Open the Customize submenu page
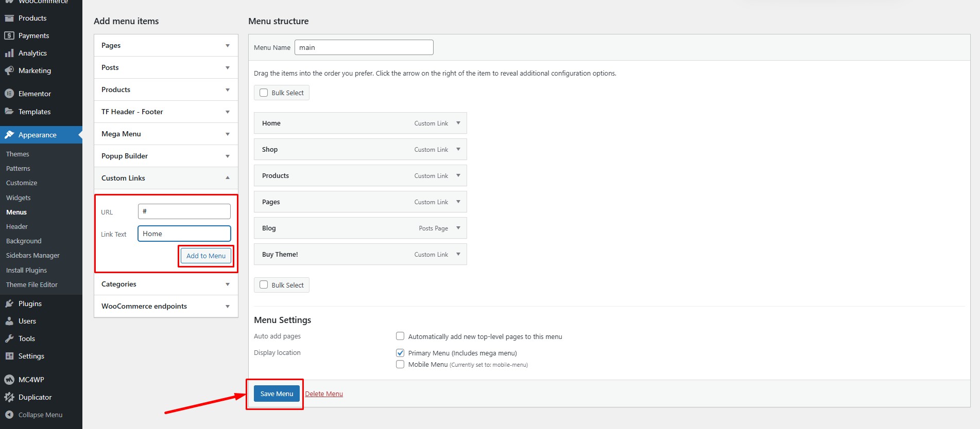This screenshot has height=429, width=980. click(22, 183)
